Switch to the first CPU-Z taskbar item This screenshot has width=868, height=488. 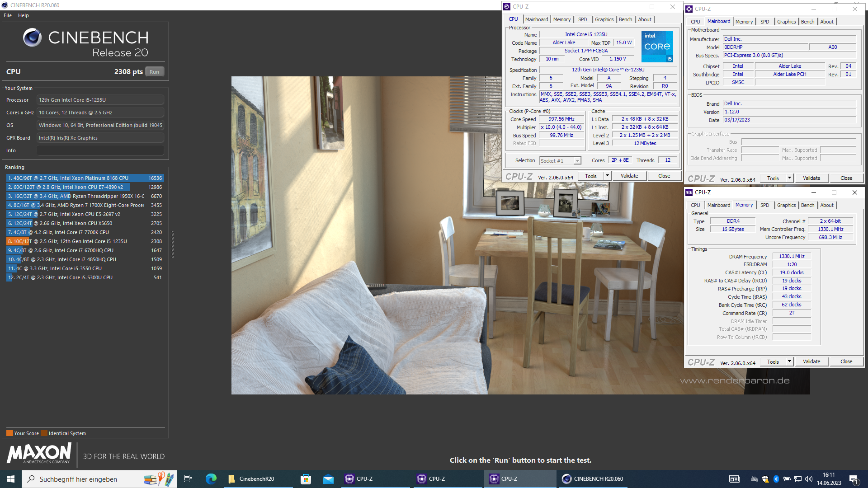pos(375,479)
